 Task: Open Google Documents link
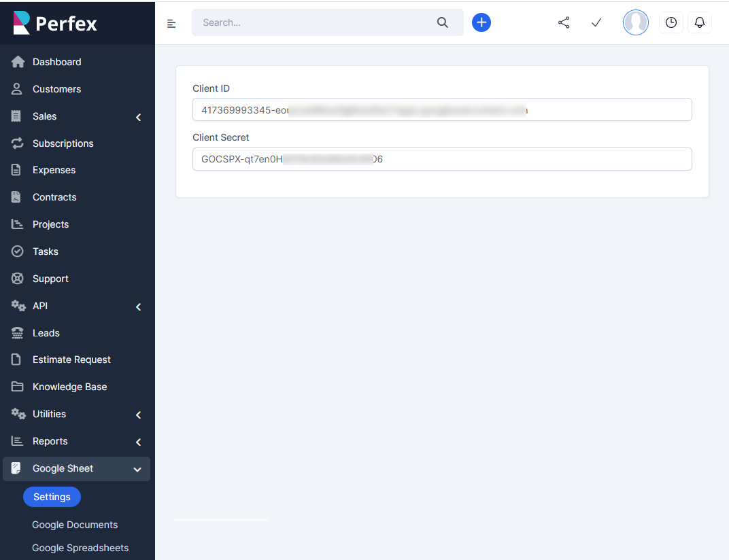click(x=75, y=525)
